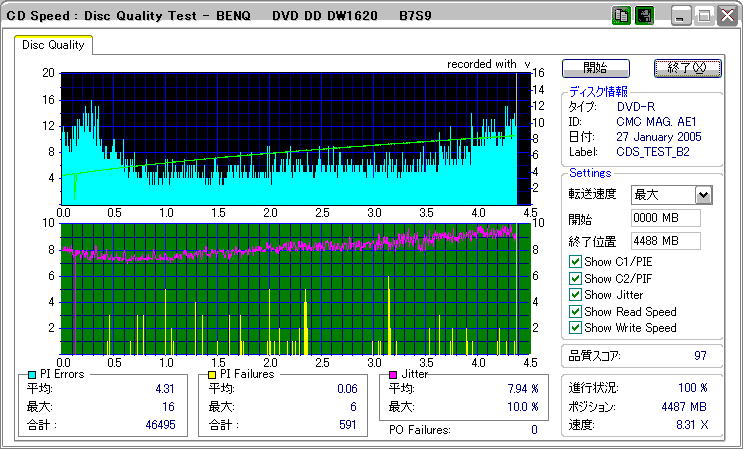Click the magenta Jitter color swatch

tap(393, 375)
